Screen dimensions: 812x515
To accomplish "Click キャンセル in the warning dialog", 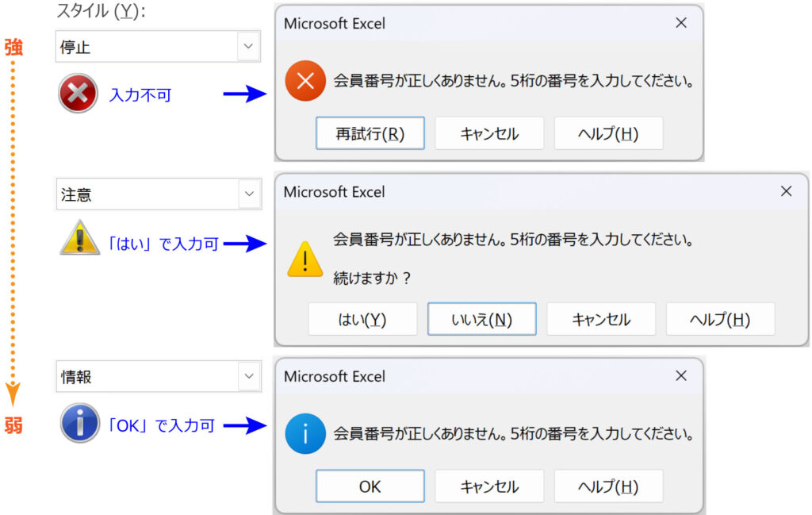I will pos(601,319).
